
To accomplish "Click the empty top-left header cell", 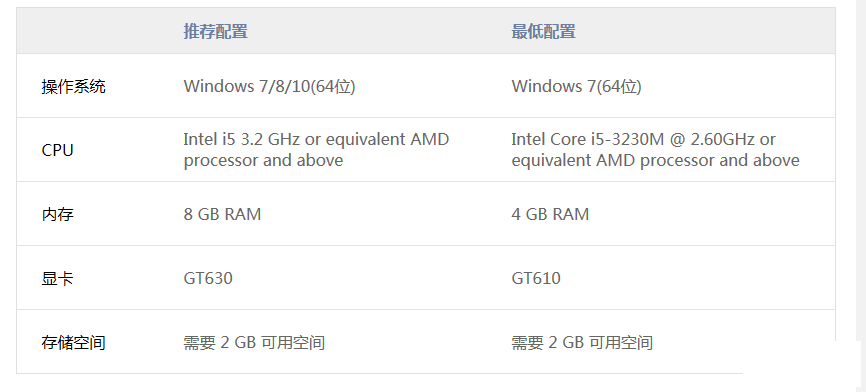I will coord(92,31).
